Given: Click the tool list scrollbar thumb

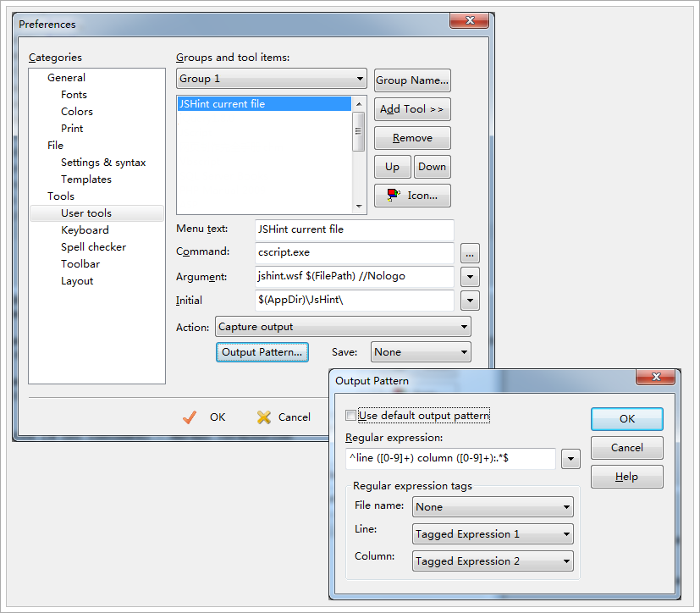Looking at the screenshot, I should [x=359, y=132].
